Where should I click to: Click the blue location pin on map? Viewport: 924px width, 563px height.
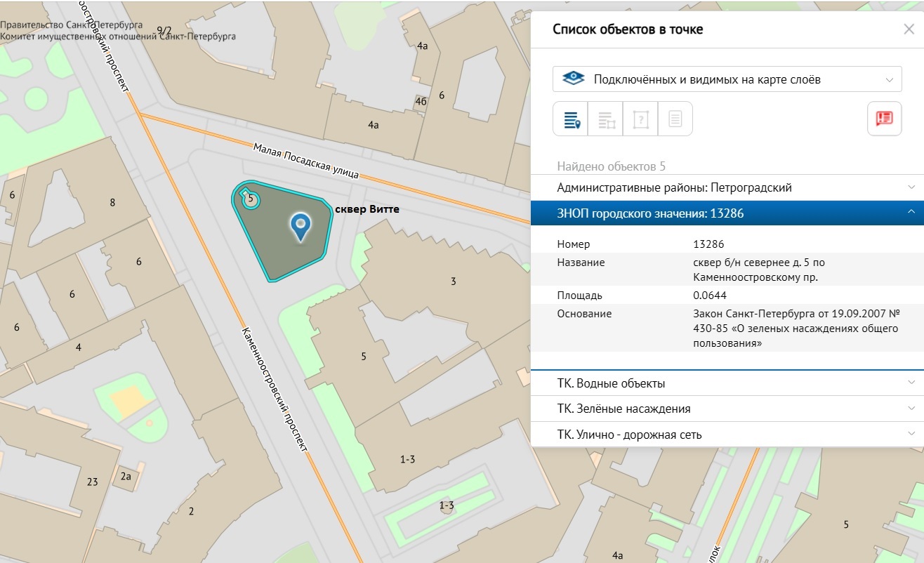click(301, 227)
